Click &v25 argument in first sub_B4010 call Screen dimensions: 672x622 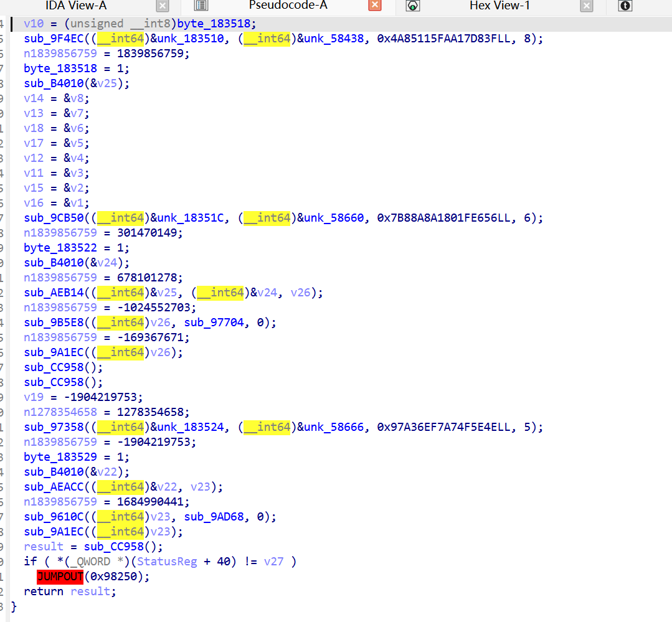[x=104, y=83]
